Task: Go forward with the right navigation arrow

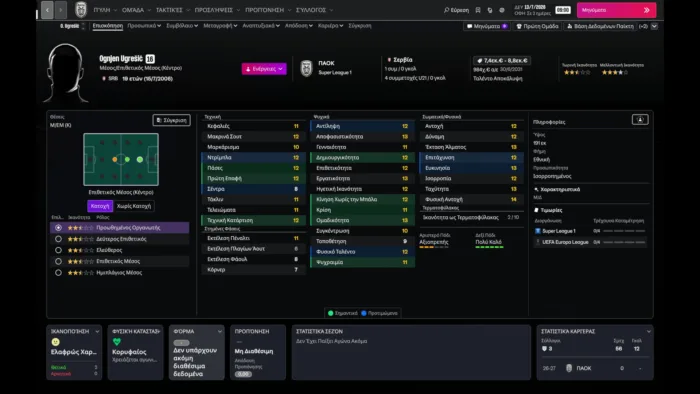Action: [x=61, y=10]
